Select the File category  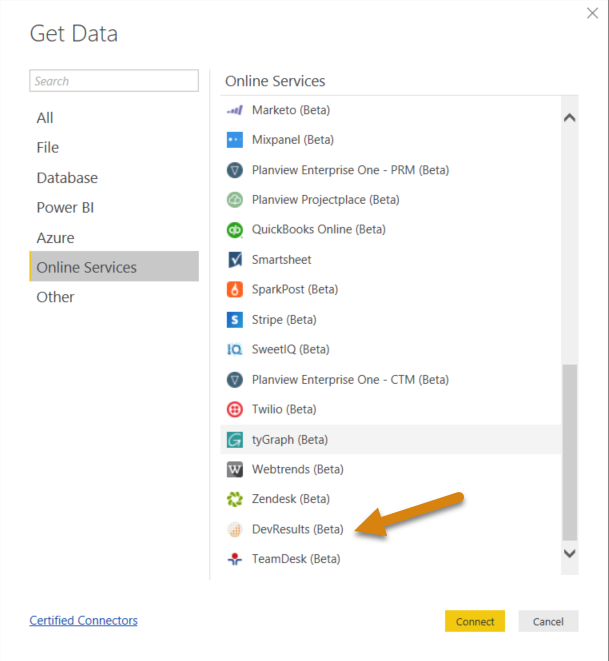114,148
